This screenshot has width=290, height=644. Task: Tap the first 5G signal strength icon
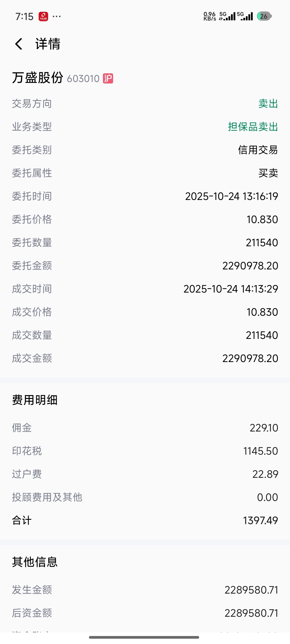coord(227,16)
